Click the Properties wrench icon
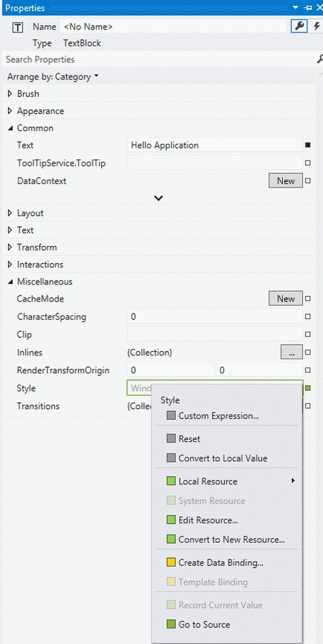 tap(300, 26)
